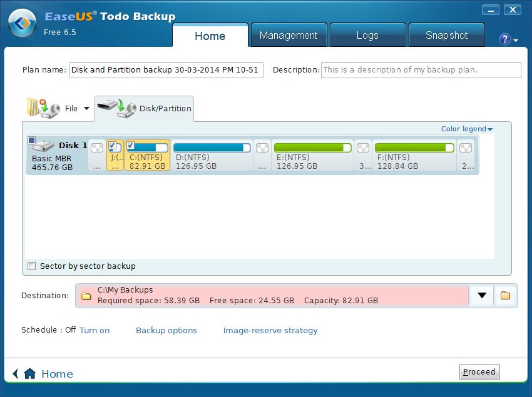Click the blue house Home icon
Screen dimensions: 532x397
[30, 373]
